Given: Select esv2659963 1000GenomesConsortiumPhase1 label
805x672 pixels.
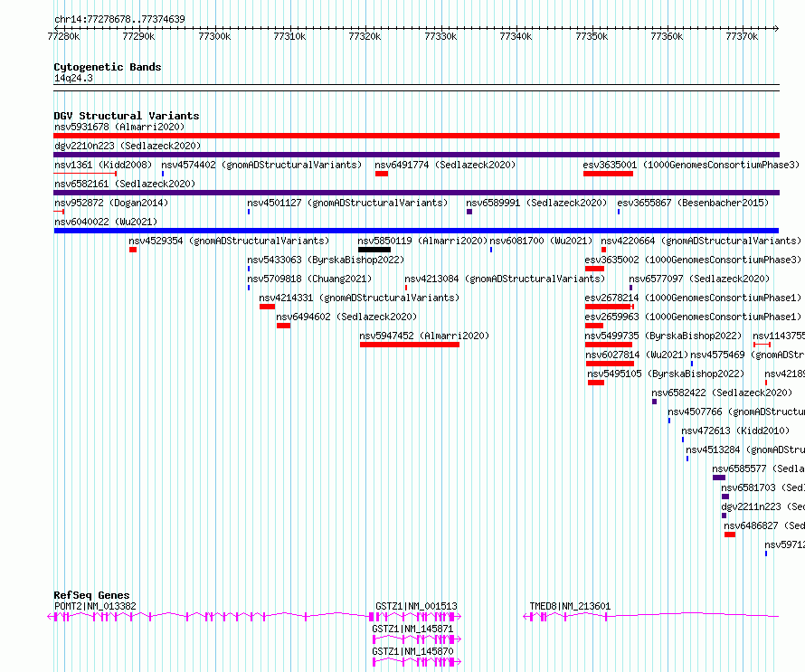Looking at the screenshot, I should coord(693,317).
